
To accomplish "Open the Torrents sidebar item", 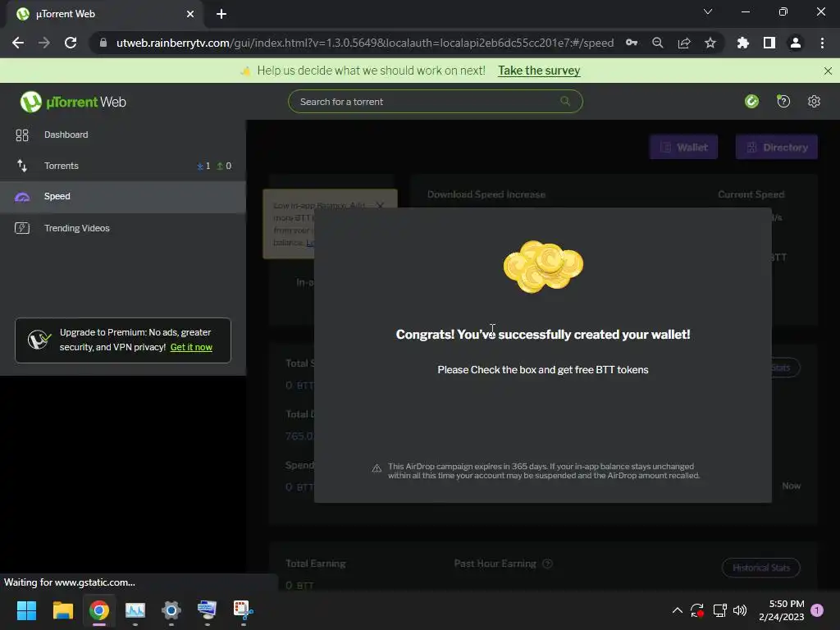I will [x=123, y=166].
